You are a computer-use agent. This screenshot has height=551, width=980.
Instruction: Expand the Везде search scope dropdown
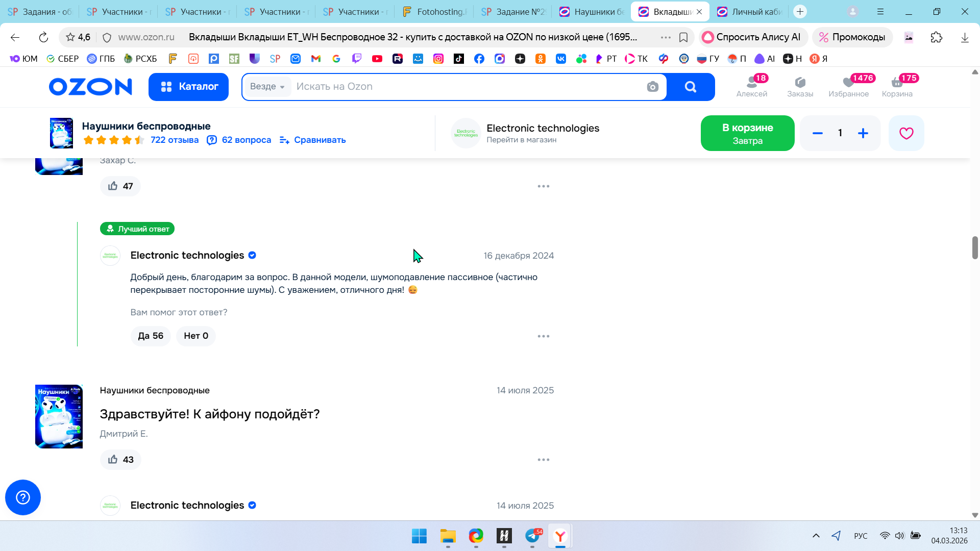pos(267,87)
